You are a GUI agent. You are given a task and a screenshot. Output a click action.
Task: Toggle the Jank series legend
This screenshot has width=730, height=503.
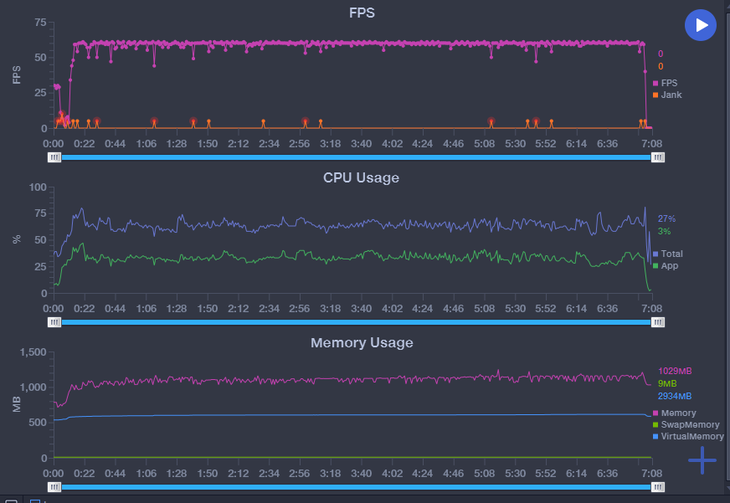[670, 95]
